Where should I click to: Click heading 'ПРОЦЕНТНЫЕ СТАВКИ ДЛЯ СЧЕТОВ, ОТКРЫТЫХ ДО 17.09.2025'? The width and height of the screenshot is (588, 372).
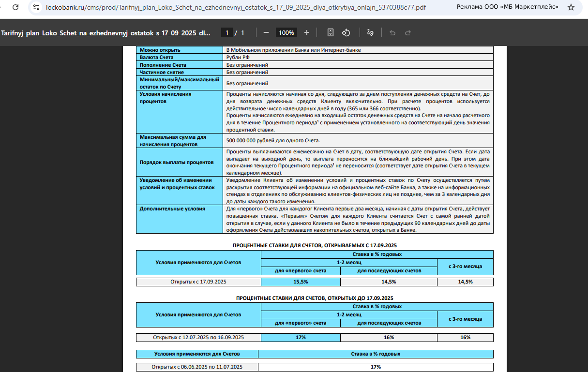tap(315, 298)
